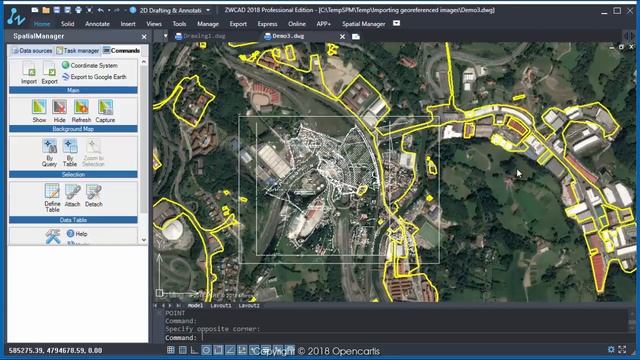
Task: Click the fullscreen icon in status bar
Action: pos(622,349)
